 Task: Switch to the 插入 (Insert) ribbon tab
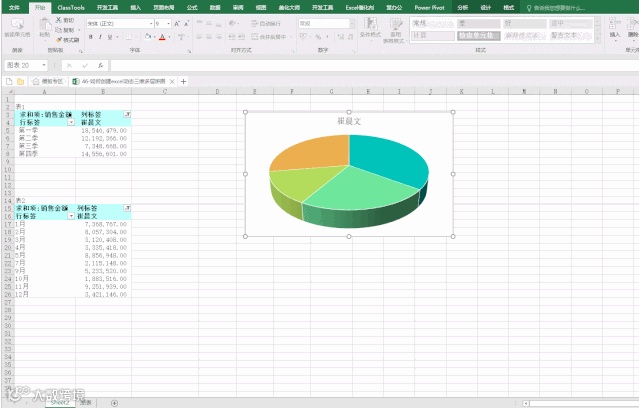click(x=135, y=7)
